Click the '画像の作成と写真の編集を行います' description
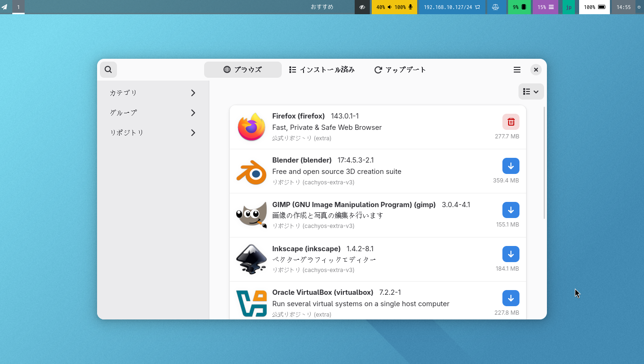The height and width of the screenshot is (364, 644). 328,215
